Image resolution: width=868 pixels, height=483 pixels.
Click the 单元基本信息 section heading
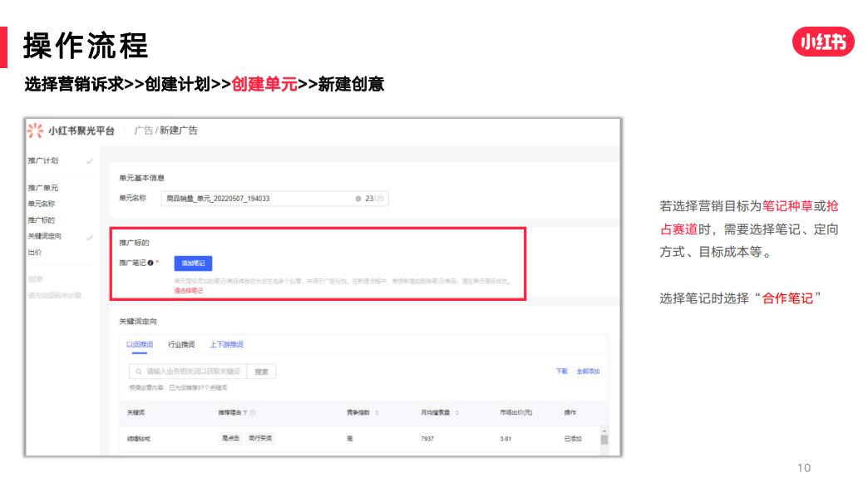(141, 178)
